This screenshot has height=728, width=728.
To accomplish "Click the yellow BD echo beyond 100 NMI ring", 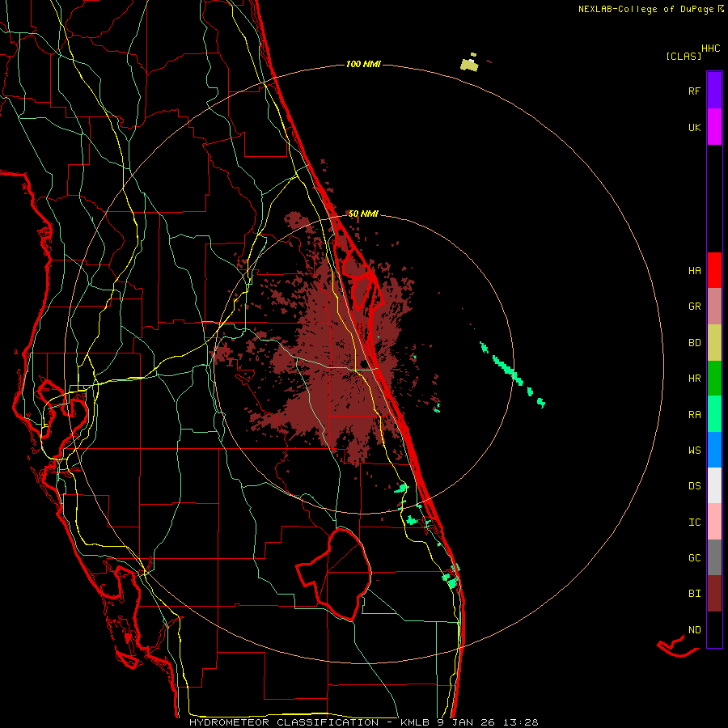I will tap(469, 64).
